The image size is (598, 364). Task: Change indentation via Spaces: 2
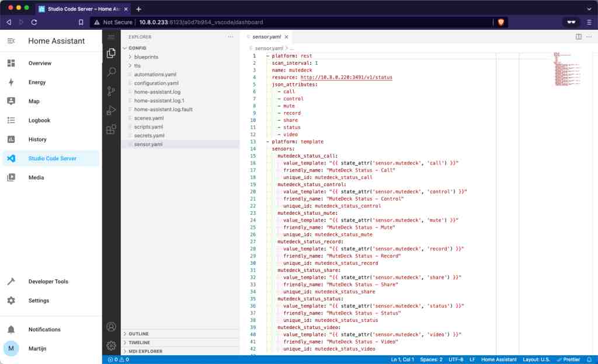[x=431, y=359]
